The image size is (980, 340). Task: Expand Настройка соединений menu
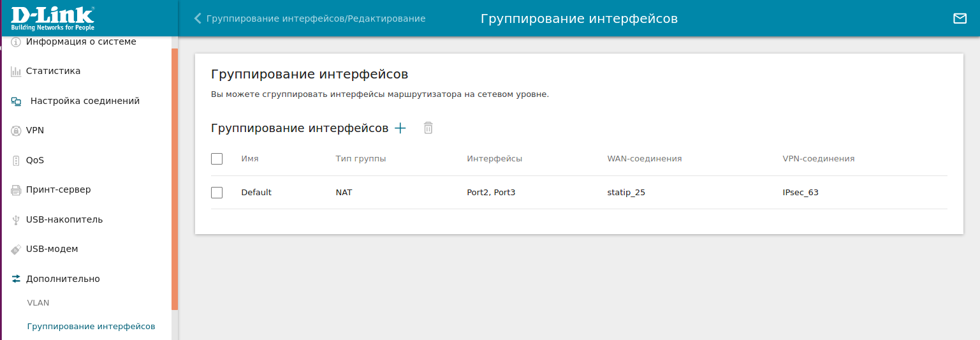tap(85, 101)
